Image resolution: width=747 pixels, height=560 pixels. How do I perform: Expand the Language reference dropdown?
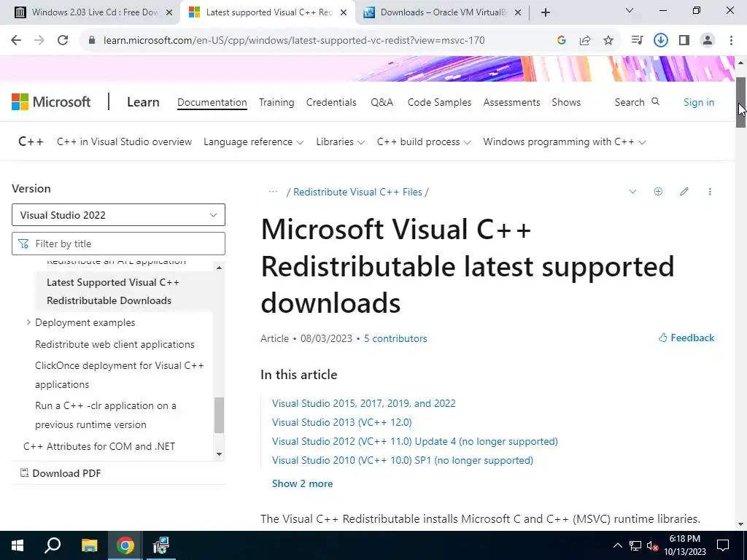pyautogui.click(x=253, y=142)
